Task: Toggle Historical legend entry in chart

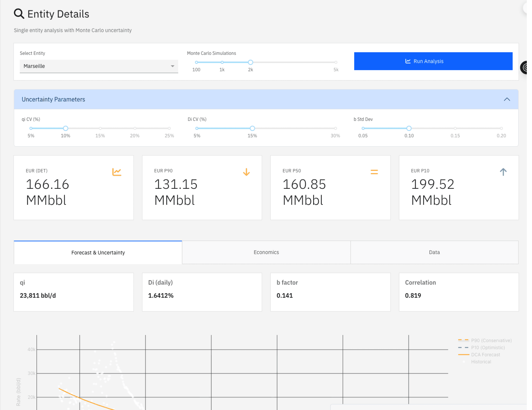Action: (x=481, y=361)
